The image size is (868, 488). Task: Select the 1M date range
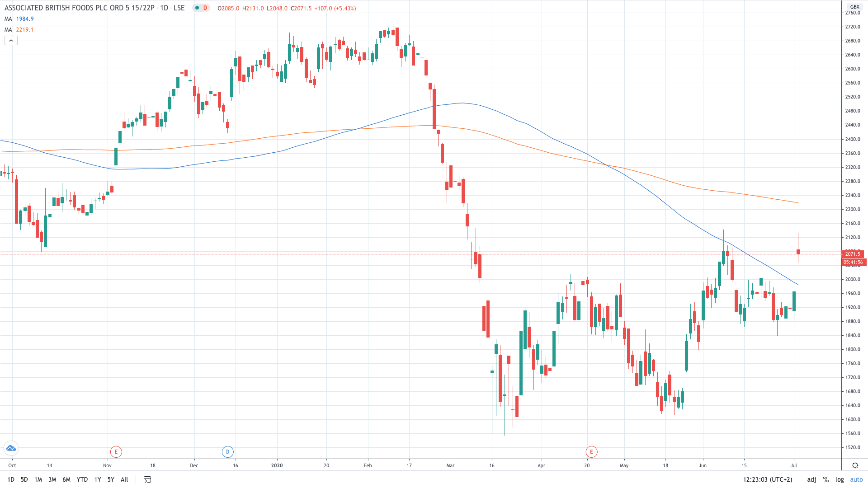click(38, 479)
